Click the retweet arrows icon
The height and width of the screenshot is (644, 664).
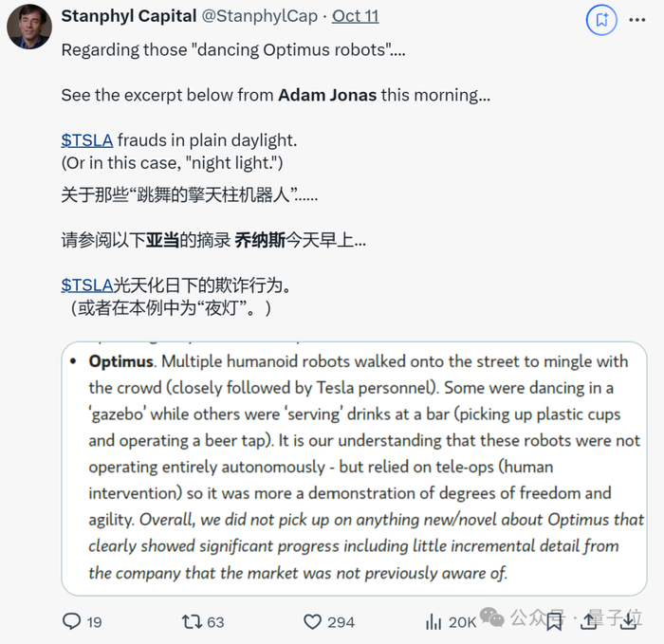191,621
